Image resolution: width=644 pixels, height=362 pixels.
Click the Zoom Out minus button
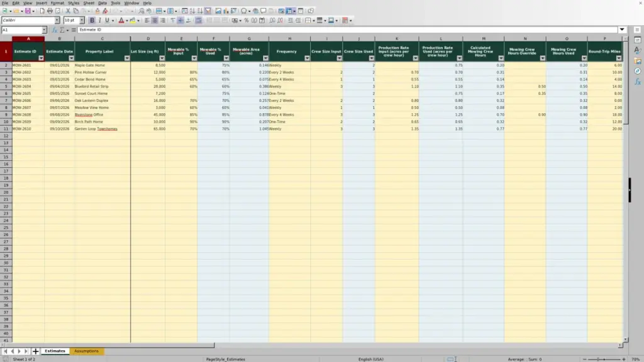585,359
